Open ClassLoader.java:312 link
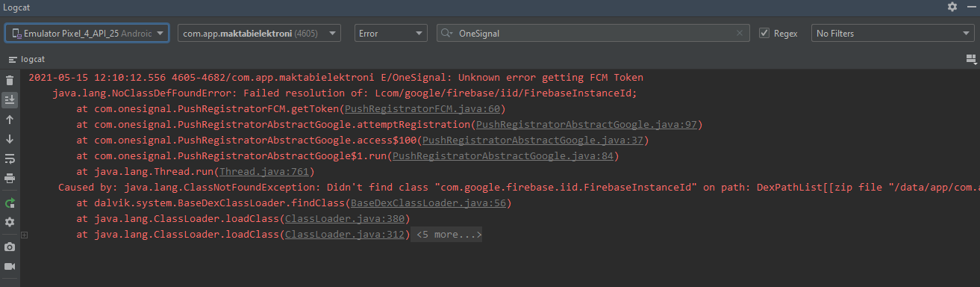The height and width of the screenshot is (287, 980). [345, 235]
